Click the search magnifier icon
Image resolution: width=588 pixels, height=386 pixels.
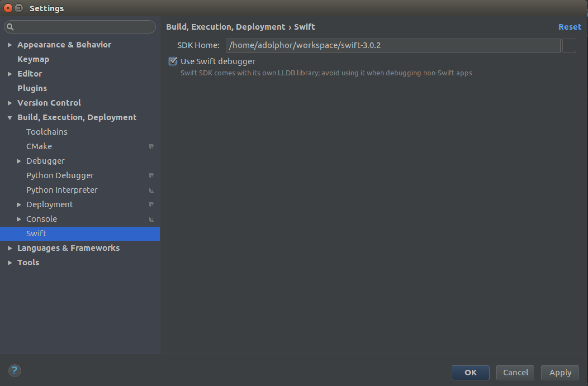[10, 27]
